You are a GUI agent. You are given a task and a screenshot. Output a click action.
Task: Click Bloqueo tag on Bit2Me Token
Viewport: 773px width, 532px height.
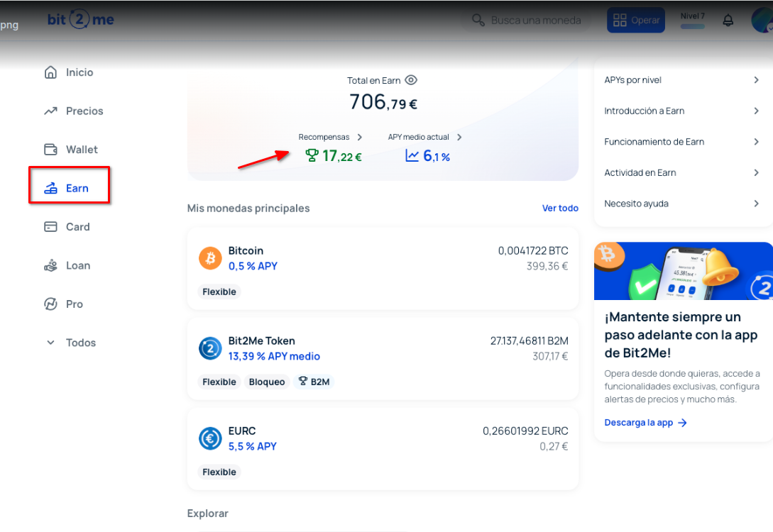tap(267, 382)
